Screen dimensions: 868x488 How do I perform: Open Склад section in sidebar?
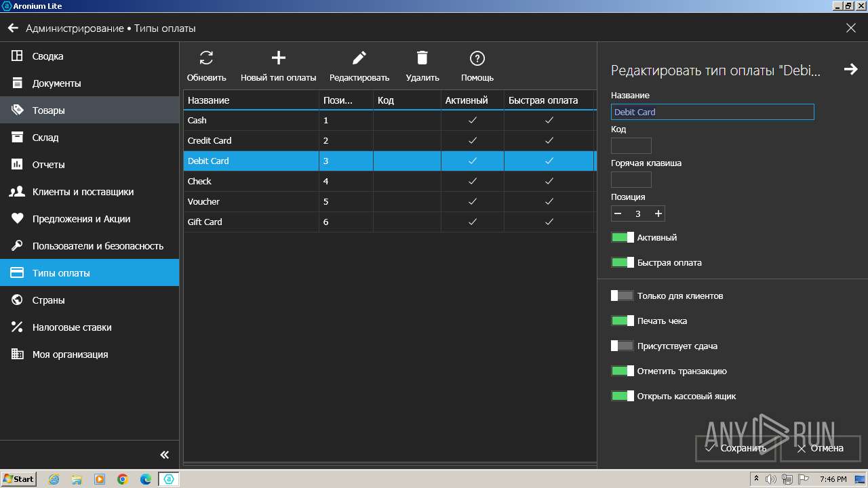pos(90,138)
